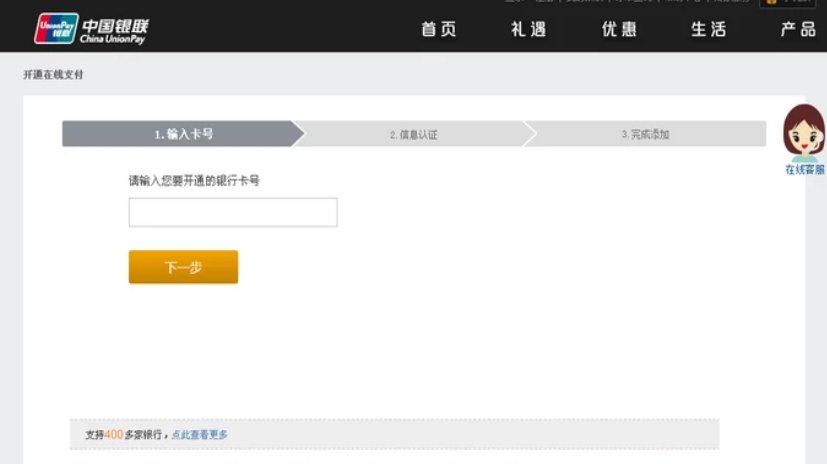The width and height of the screenshot is (827, 464).
Task: Click the 支持400多家银行 text
Action: point(123,434)
